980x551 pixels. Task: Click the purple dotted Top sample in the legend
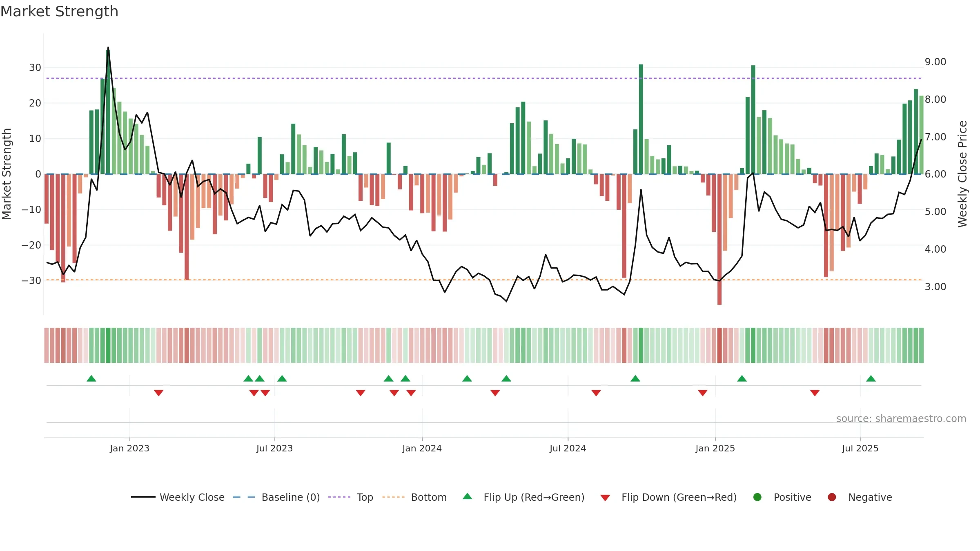[x=339, y=497]
